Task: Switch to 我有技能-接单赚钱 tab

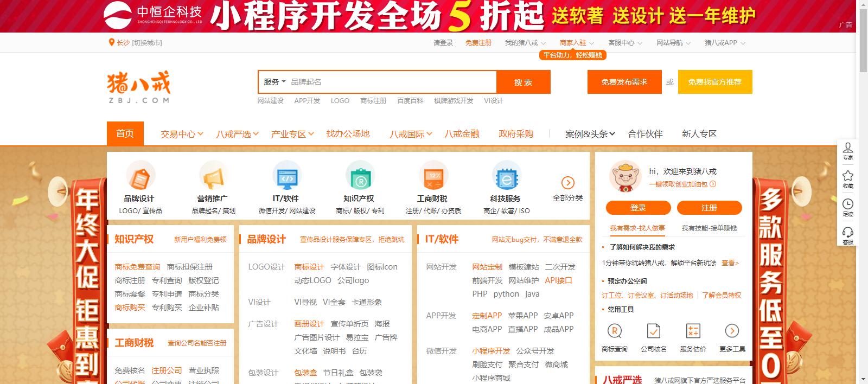Action: point(709,228)
